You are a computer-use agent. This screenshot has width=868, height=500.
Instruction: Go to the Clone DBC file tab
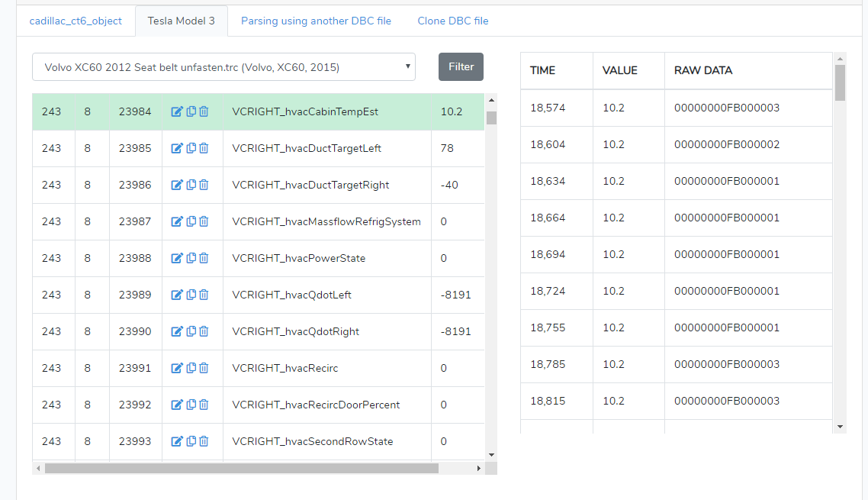[453, 21]
